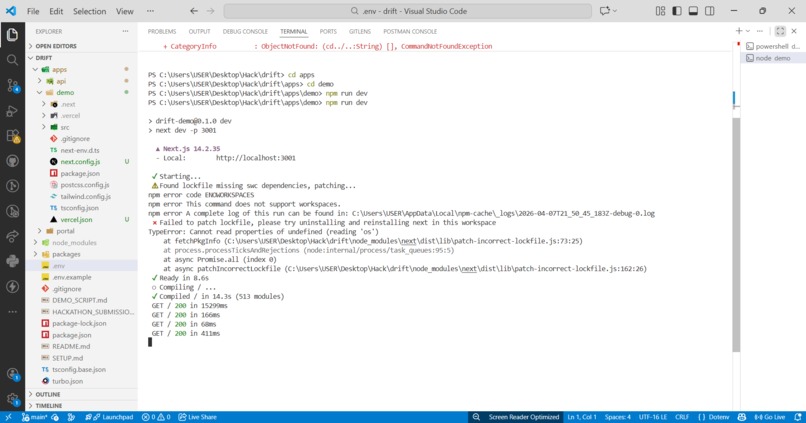
Task: Open Explorer more actions ellipsis
Action: 125,31
